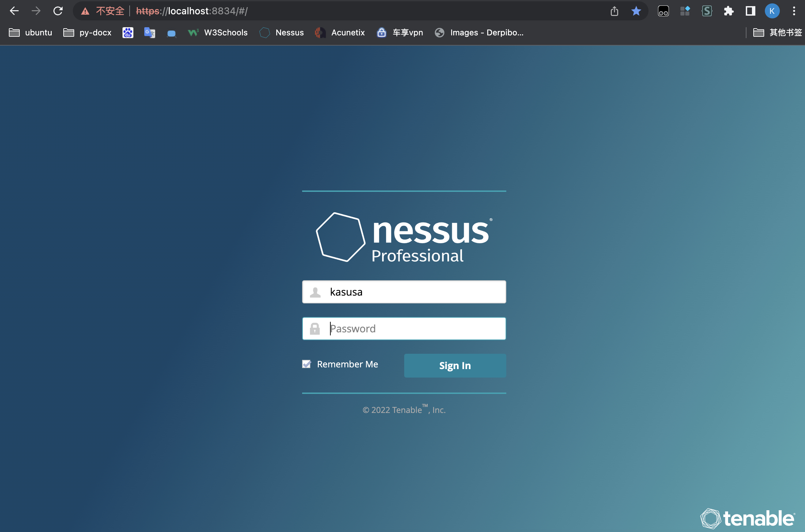Click inside the Password field
Image resolution: width=805 pixels, height=532 pixels.
(404, 328)
